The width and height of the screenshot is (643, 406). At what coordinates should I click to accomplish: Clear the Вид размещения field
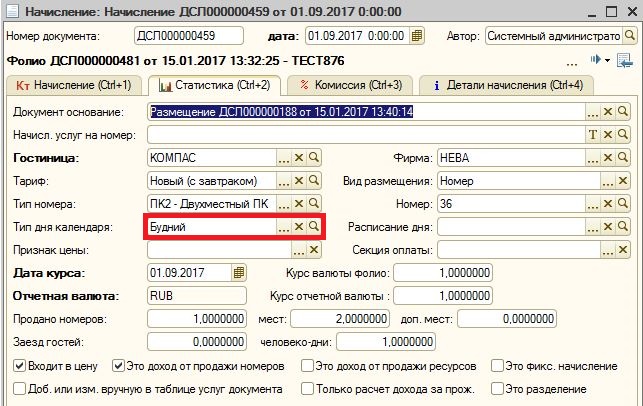coord(622,180)
